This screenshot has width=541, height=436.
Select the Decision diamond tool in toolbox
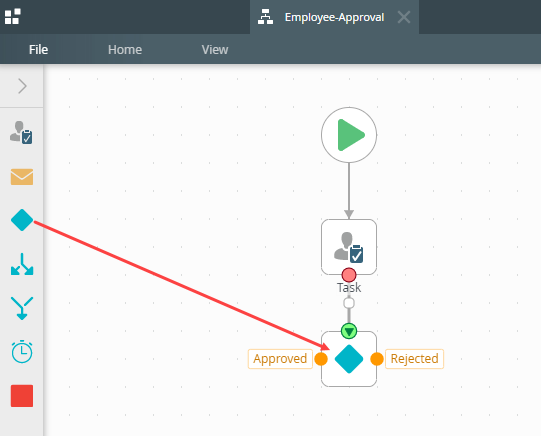tap(22, 220)
